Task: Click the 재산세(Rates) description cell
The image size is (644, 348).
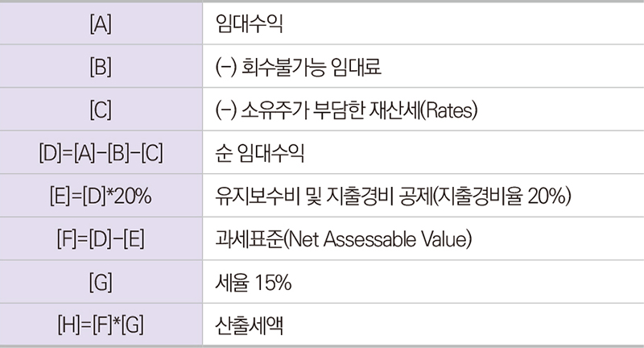Action: (423, 110)
